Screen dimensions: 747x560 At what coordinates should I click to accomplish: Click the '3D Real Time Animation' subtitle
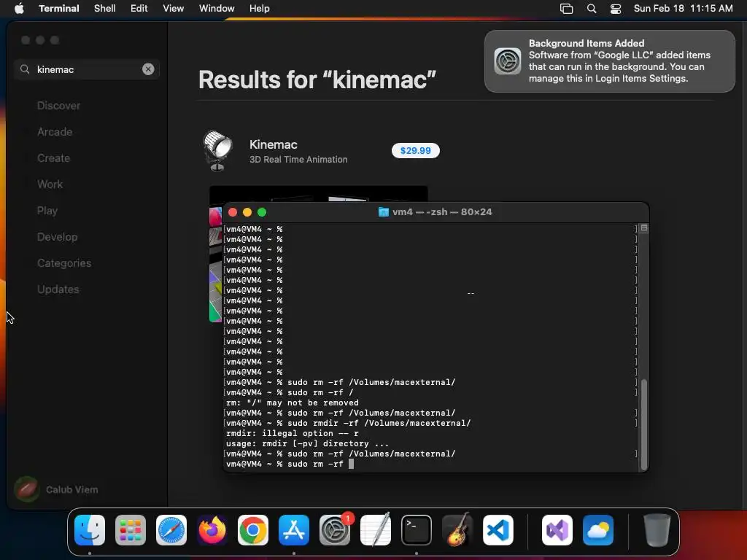point(298,160)
